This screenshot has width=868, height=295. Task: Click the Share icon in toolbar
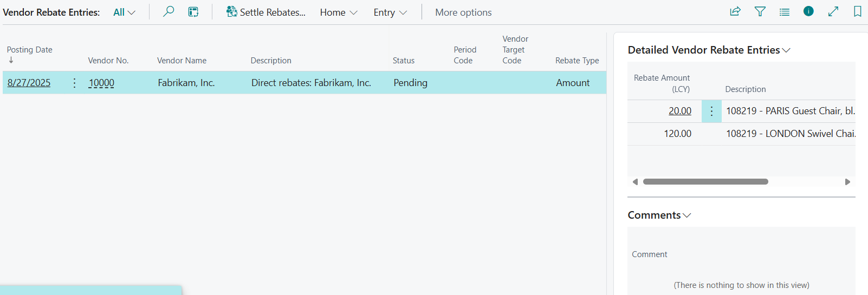point(735,11)
